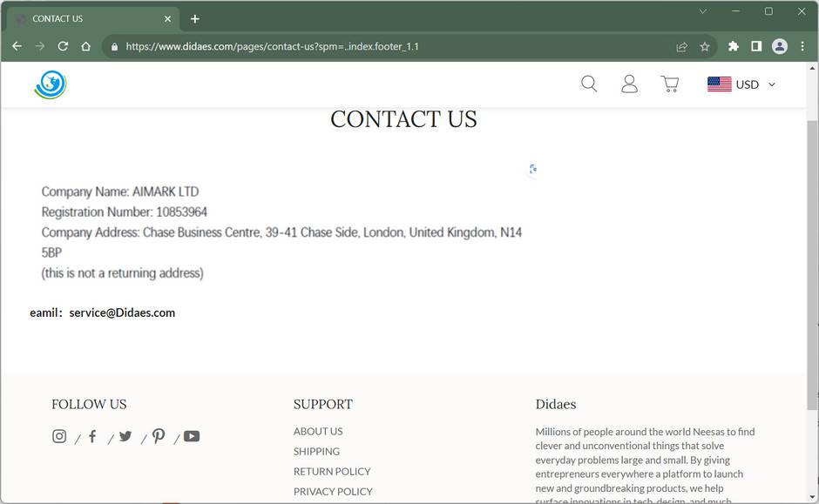
Task: Bookmark the page with the star icon
Action: point(705,46)
